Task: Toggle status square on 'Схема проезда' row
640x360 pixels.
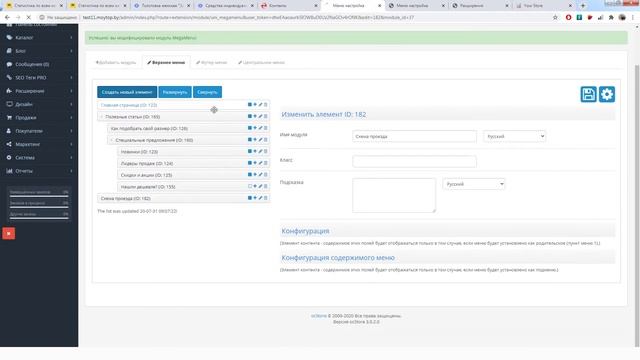Action: pyautogui.click(x=250, y=198)
